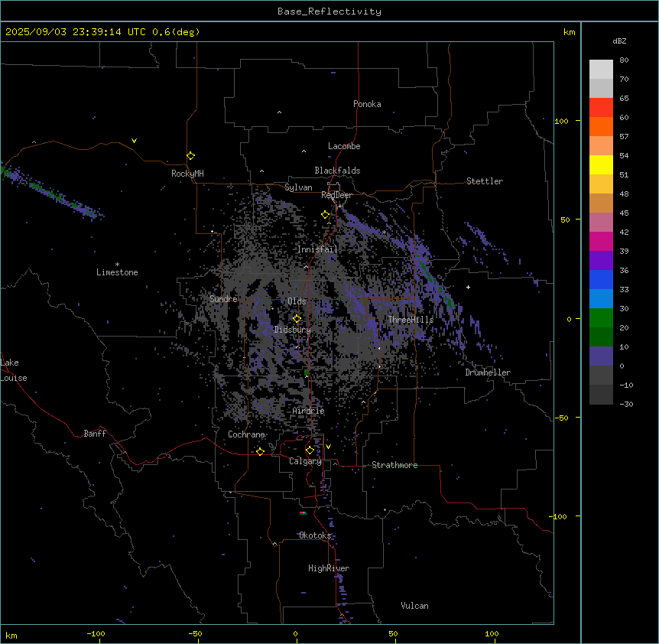This screenshot has width=659, height=644.
Task: Click the 80 value in the dBZ legend
Action: tap(624, 60)
